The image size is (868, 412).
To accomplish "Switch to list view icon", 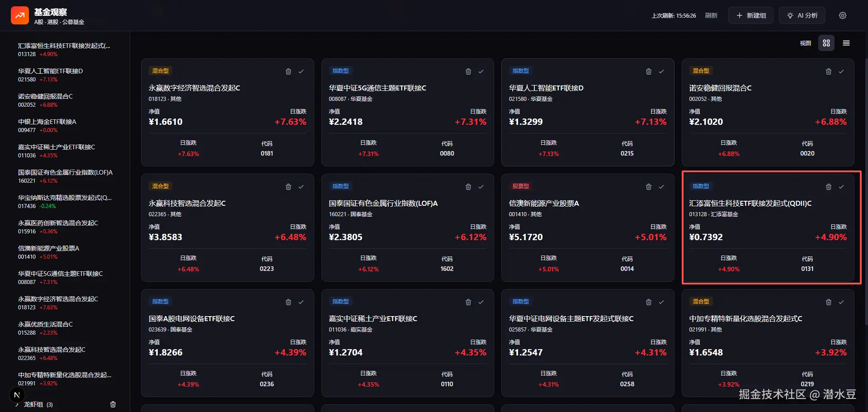I will coord(846,43).
